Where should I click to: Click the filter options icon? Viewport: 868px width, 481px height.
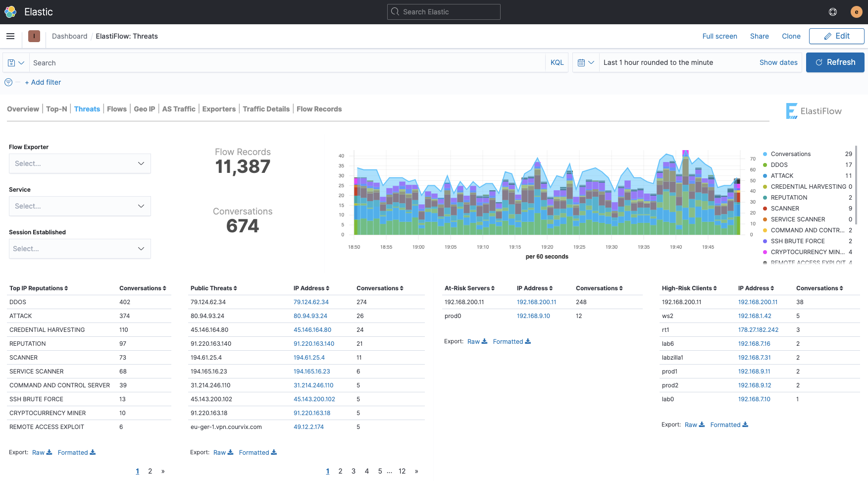pos(8,82)
